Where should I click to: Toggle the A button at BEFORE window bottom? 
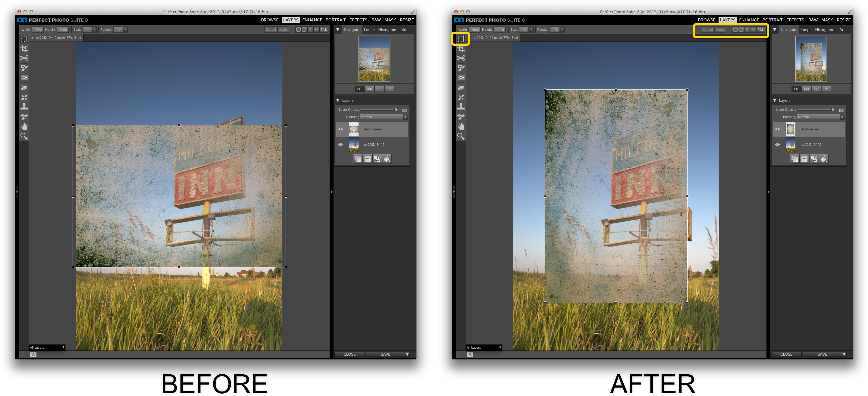point(33,354)
